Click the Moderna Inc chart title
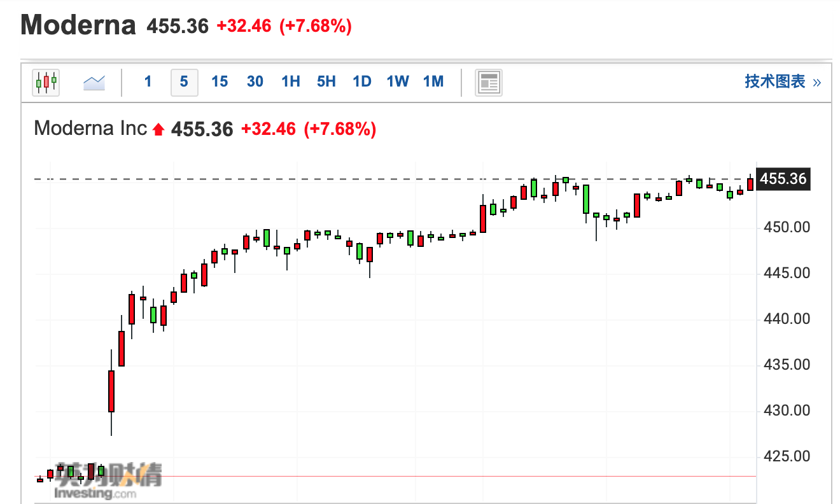 [x=90, y=129]
